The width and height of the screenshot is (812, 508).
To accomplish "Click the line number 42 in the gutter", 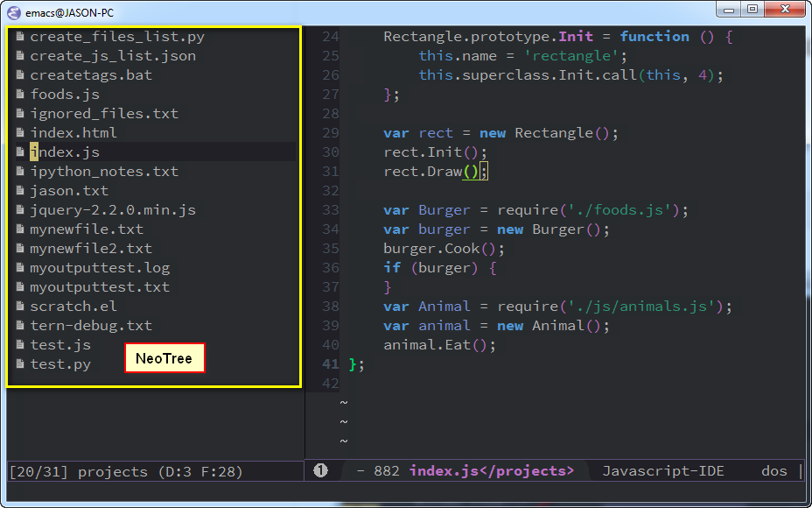I will point(331,384).
